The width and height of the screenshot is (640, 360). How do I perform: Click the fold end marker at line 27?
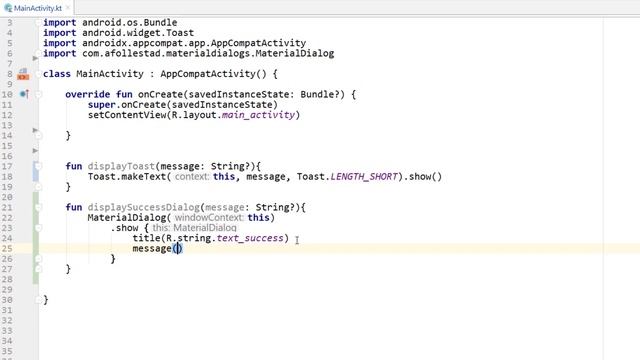(x=38, y=269)
